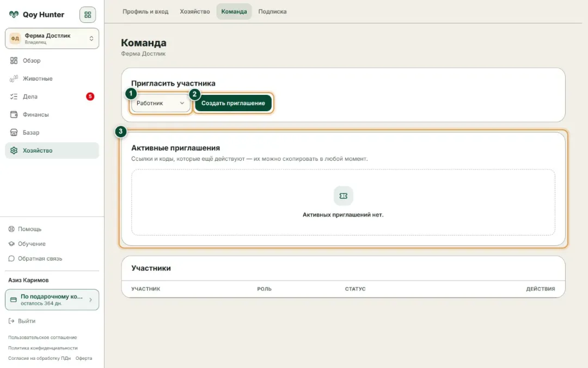The height and width of the screenshot is (368, 588).
Task: Open Политика конфиденциальности link
Action: [x=43, y=348]
